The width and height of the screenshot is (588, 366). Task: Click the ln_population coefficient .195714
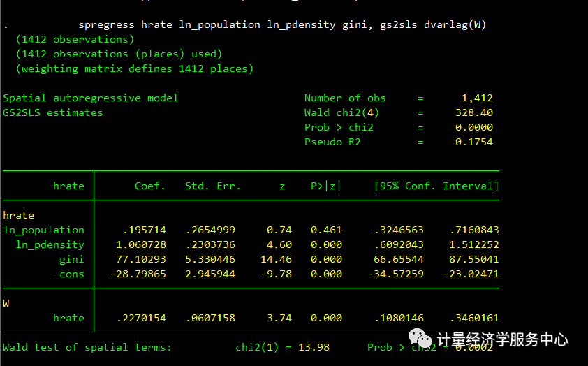coord(145,230)
